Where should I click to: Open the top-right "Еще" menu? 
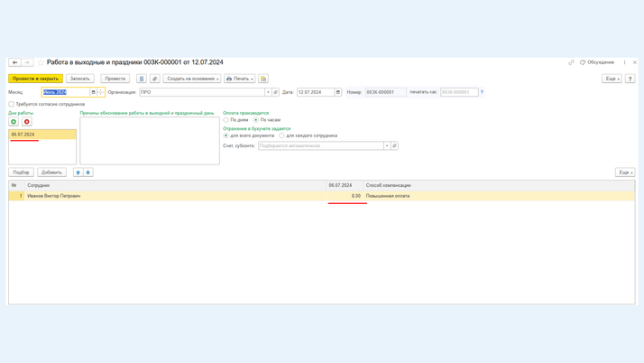[x=612, y=79]
